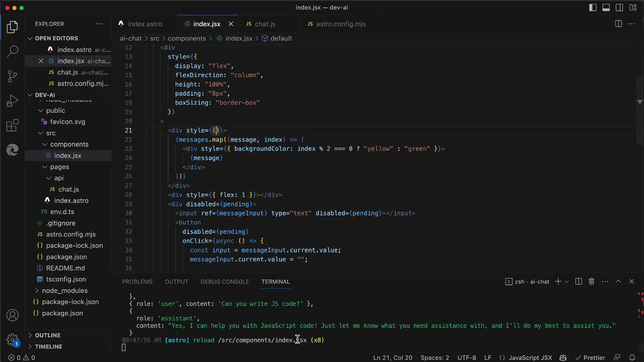This screenshot has height=362, width=644.
Task: Close the index.jsx editor tab
Action: (231, 24)
